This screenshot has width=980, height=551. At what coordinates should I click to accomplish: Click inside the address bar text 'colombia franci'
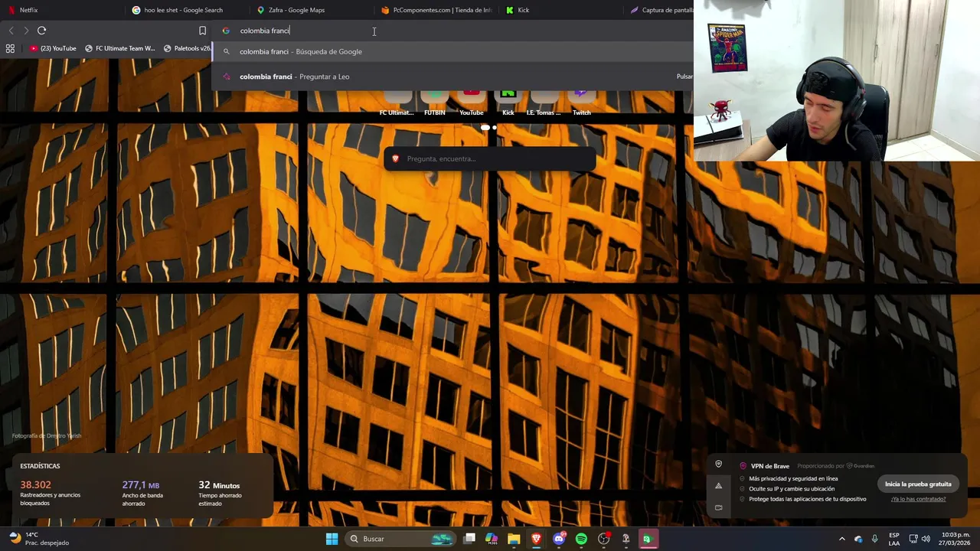point(265,31)
